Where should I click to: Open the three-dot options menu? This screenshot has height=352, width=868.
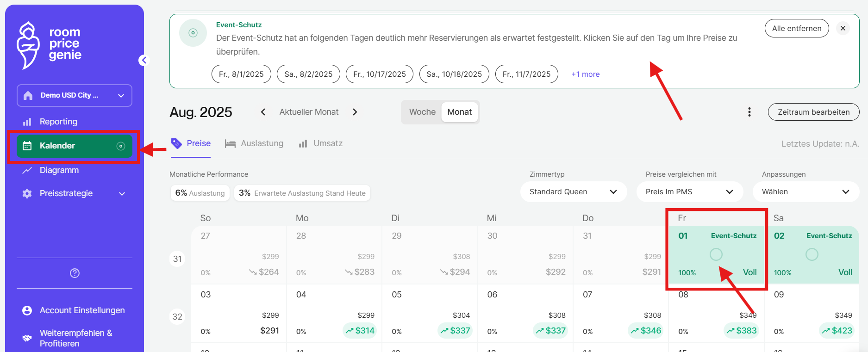pos(749,112)
